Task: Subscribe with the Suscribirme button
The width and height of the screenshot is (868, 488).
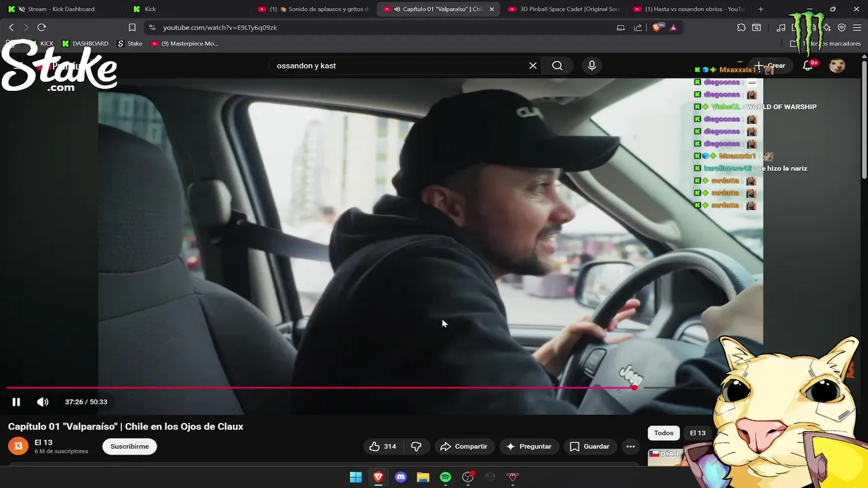Action: click(130, 447)
